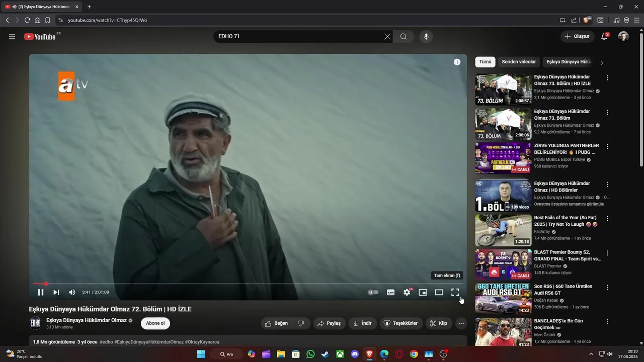644x362 pixels.
Task: Open options for 2:08:57 73. Bölüm video
Action: [x=607, y=78]
